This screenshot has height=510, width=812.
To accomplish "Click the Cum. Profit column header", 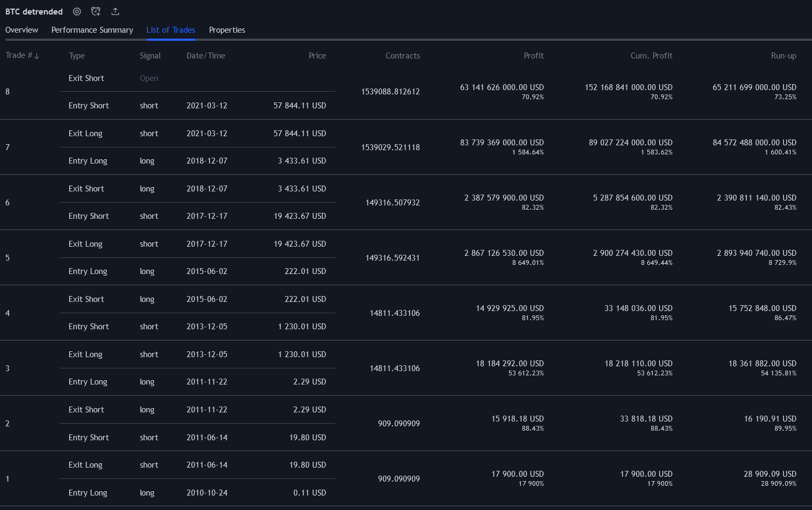I will [x=651, y=56].
